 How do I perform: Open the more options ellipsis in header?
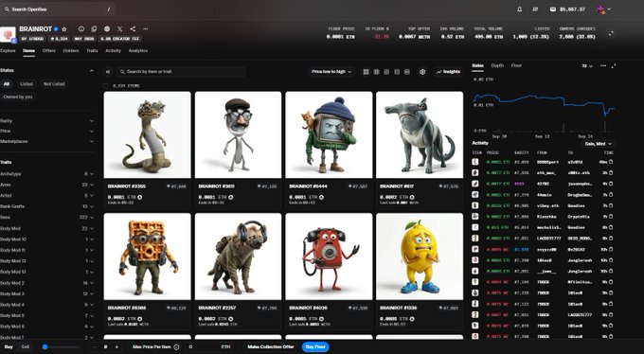coord(146,29)
